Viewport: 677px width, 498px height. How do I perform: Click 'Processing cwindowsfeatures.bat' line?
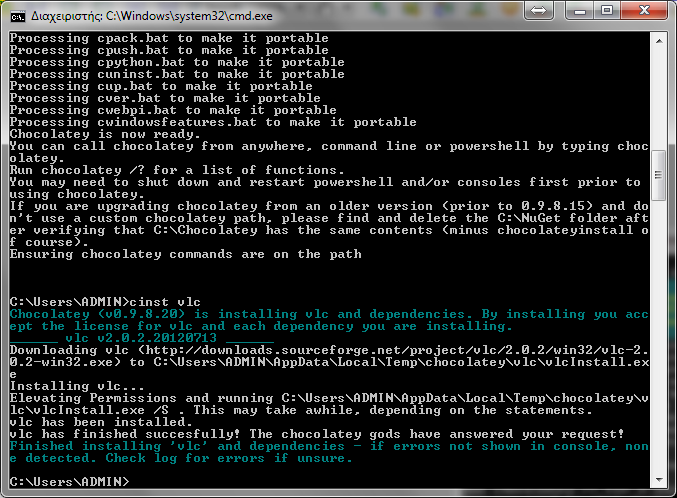[213, 122]
